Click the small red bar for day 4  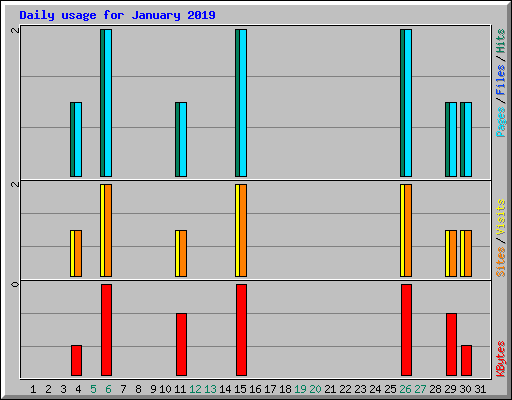pos(76,360)
